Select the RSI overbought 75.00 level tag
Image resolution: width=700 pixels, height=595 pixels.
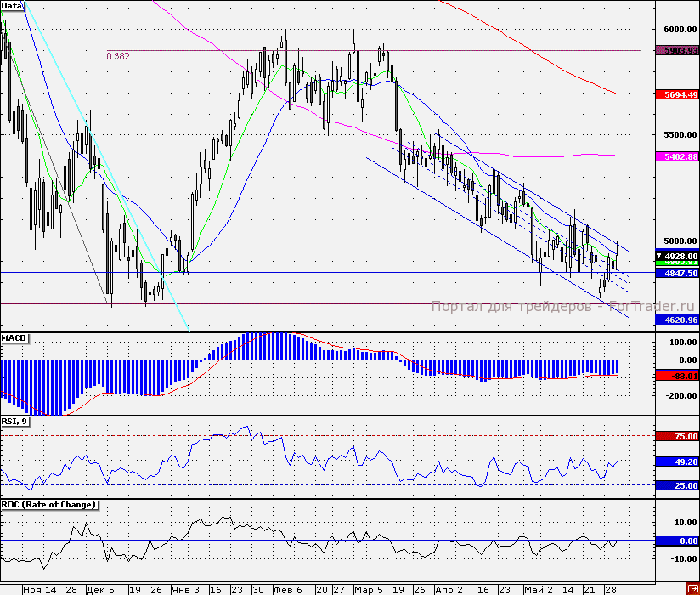pos(677,435)
